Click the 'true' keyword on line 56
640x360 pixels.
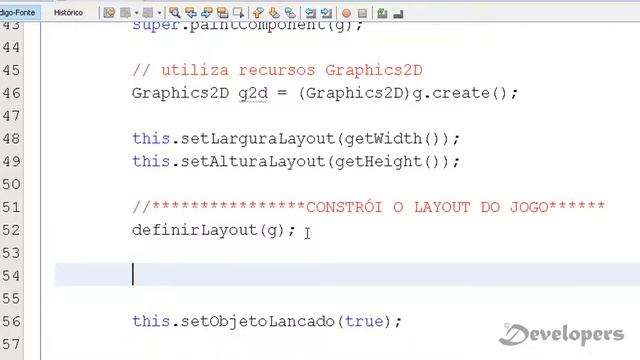(364, 322)
